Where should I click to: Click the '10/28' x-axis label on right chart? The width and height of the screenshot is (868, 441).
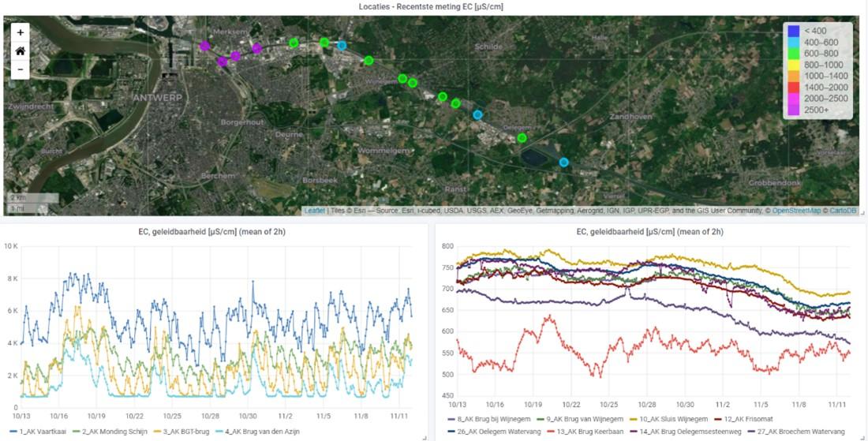point(647,405)
